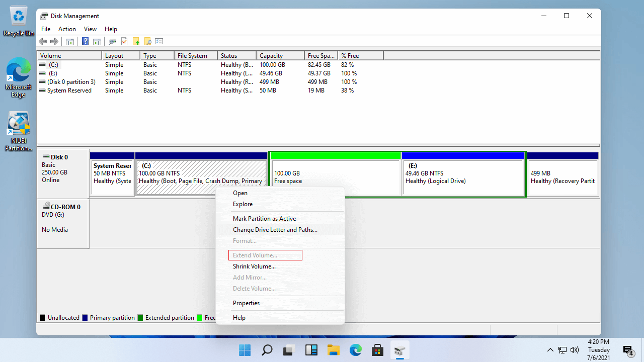The width and height of the screenshot is (644, 362).
Task: Click the checklist settings toolbar icon
Action: 159,42
